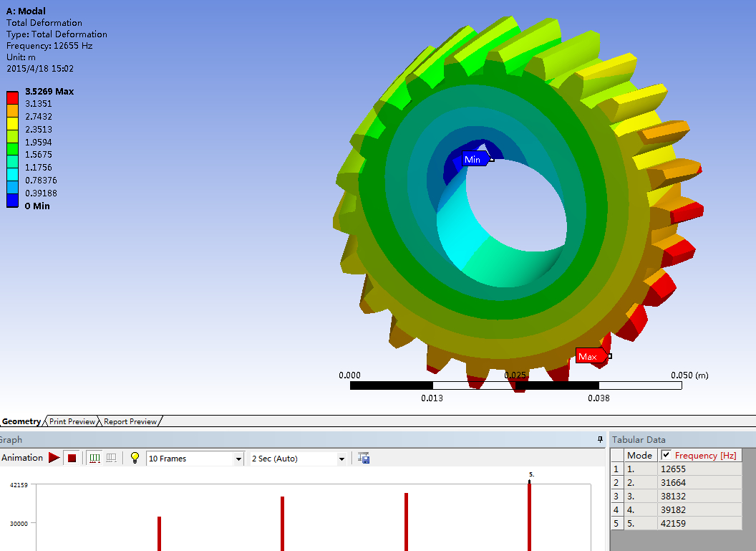Toggle the Frequency [Hz] column checkbox
The width and height of the screenshot is (756, 551).
click(667, 454)
